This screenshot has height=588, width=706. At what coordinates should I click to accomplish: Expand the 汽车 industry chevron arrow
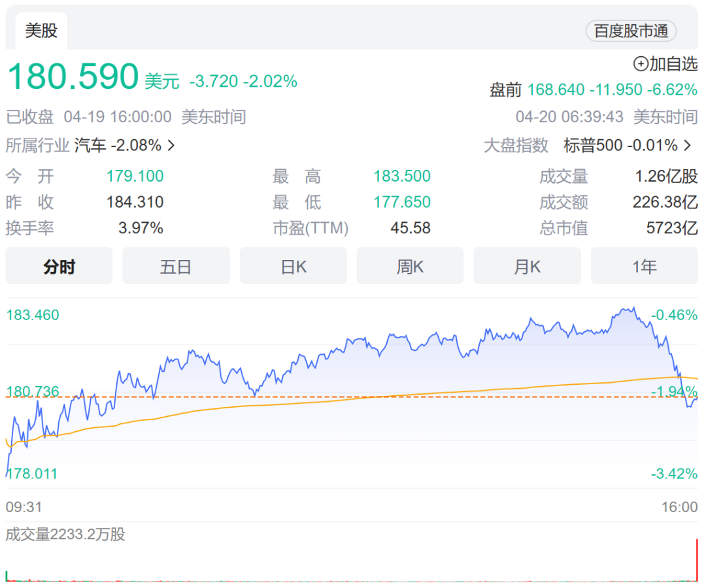(x=171, y=146)
